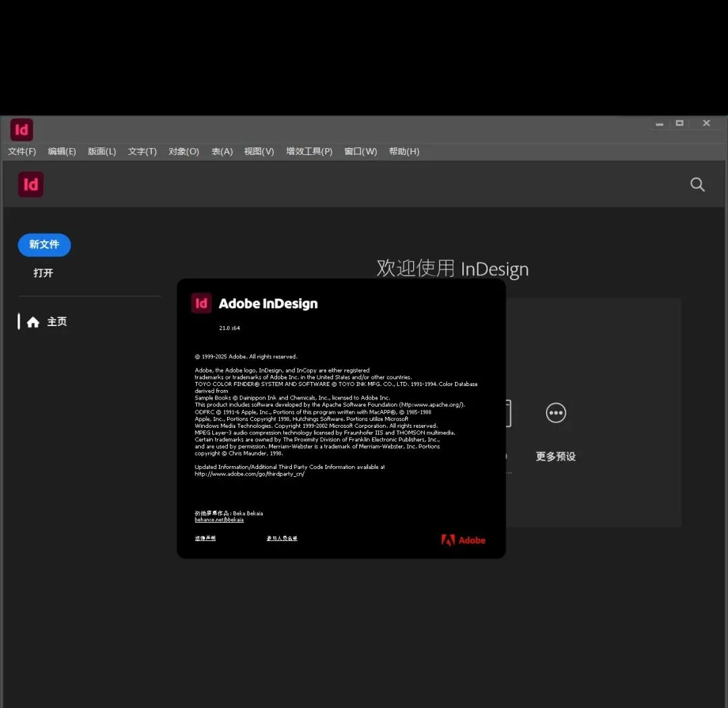
Task: Open the 法律声明 link in the About dialog
Action: pyautogui.click(x=205, y=538)
